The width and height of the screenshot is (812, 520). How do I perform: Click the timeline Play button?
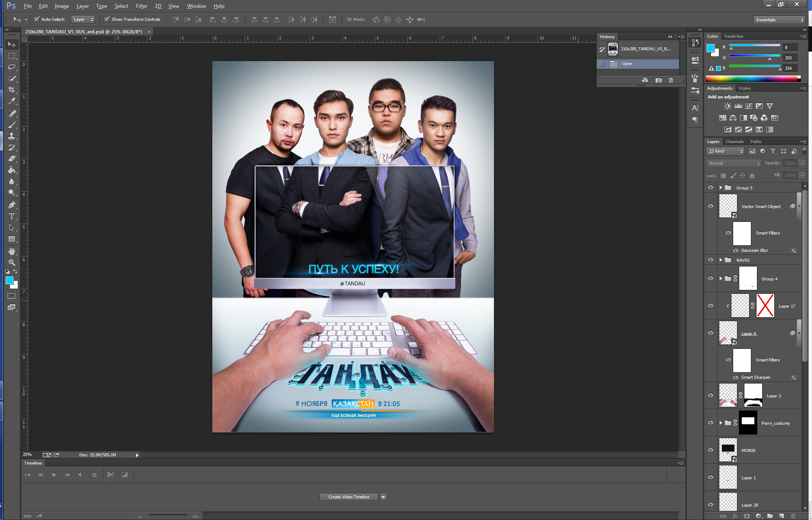click(x=54, y=475)
